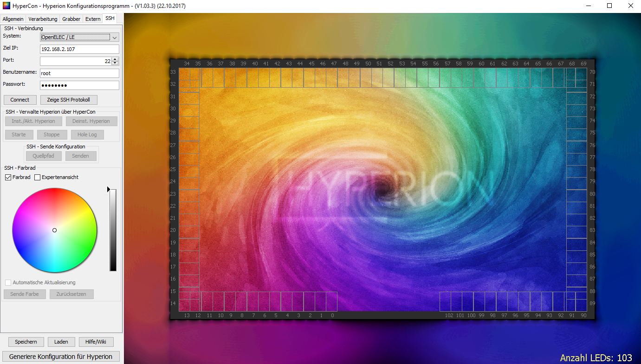
Task: Go to the Extern tab
Action: 93,19
